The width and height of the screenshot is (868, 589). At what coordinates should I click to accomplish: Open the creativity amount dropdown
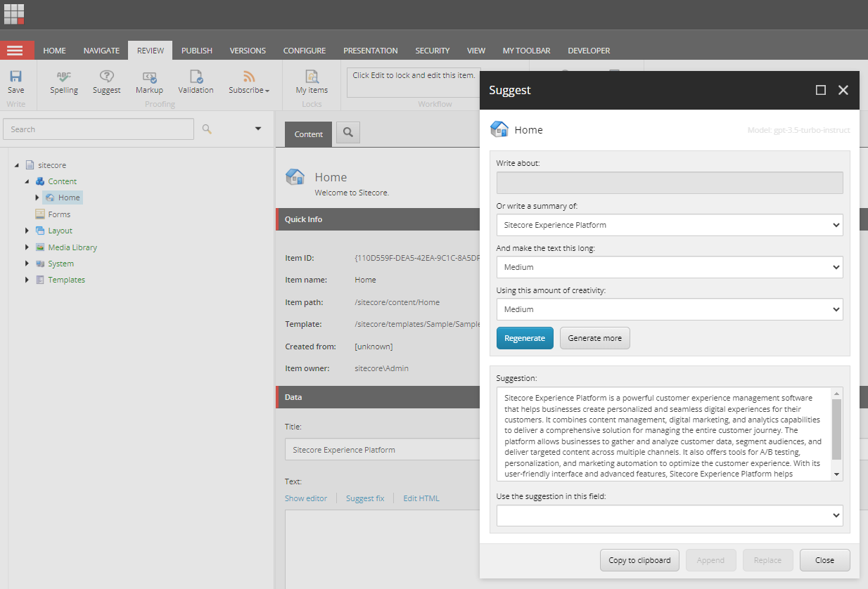(670, 309)
